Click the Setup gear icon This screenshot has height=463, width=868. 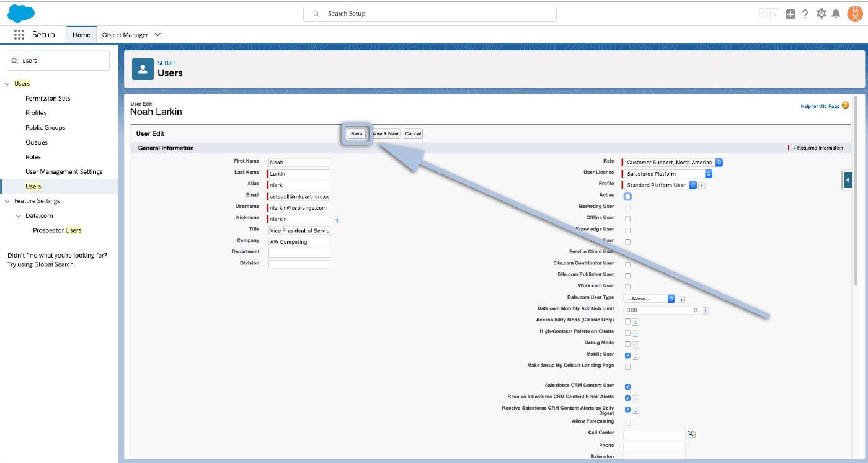coord(821,14)
